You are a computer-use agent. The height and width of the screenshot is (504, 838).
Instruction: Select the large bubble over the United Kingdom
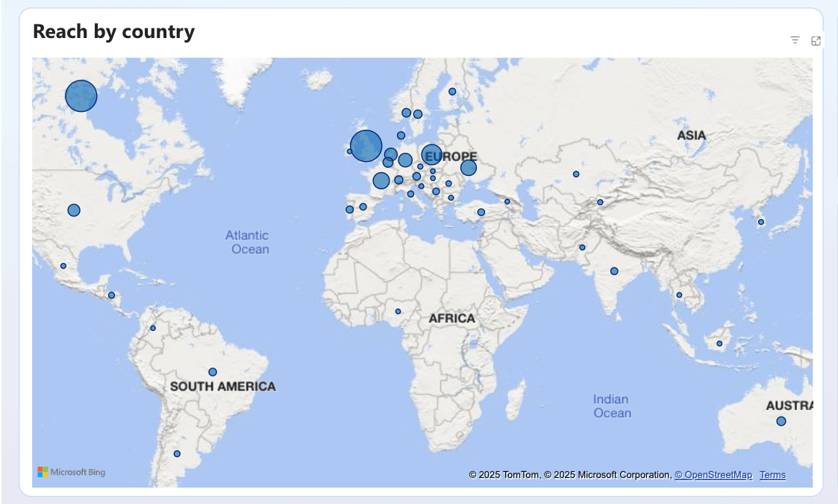coord(366,145)
